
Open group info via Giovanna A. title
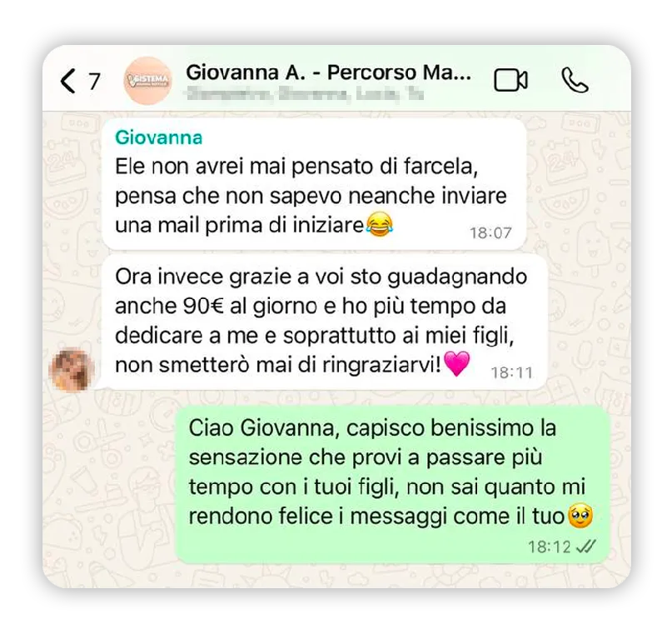(328, 72)
